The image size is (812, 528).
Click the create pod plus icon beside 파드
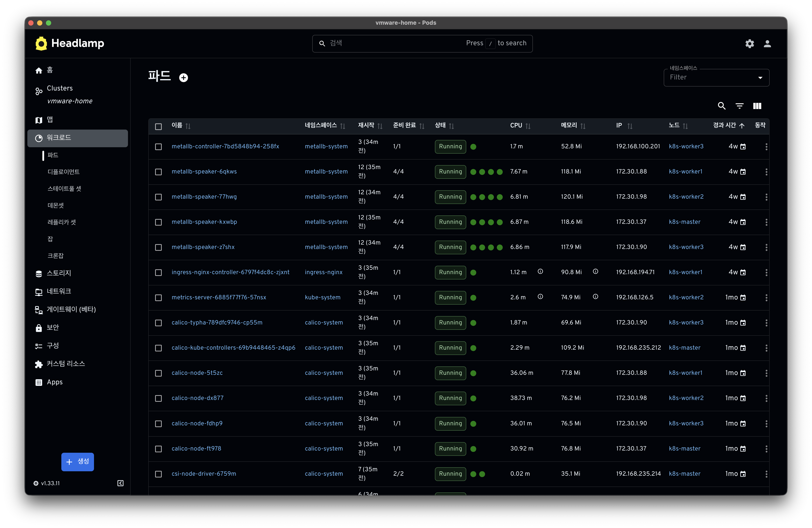(x=184, y=78)
